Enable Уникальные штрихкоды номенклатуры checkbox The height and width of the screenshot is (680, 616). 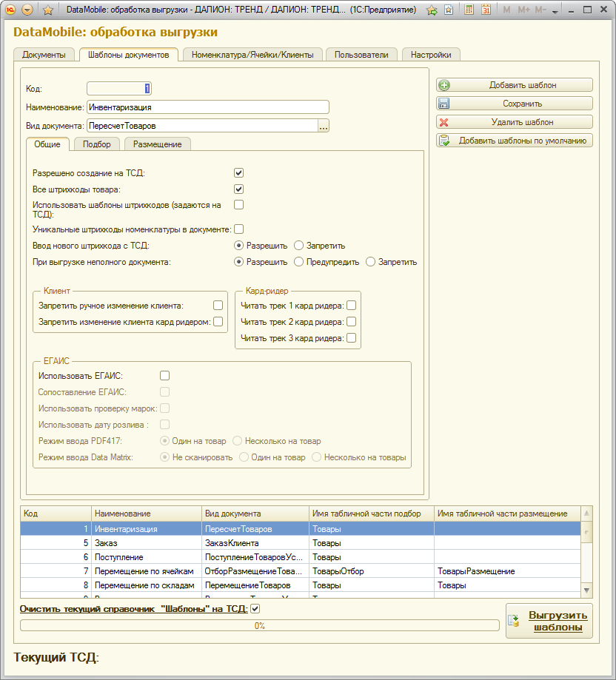point(238,229)
